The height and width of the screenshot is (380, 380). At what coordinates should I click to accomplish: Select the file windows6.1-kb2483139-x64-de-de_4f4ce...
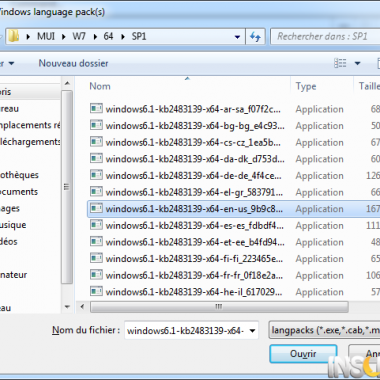(193, 176)
